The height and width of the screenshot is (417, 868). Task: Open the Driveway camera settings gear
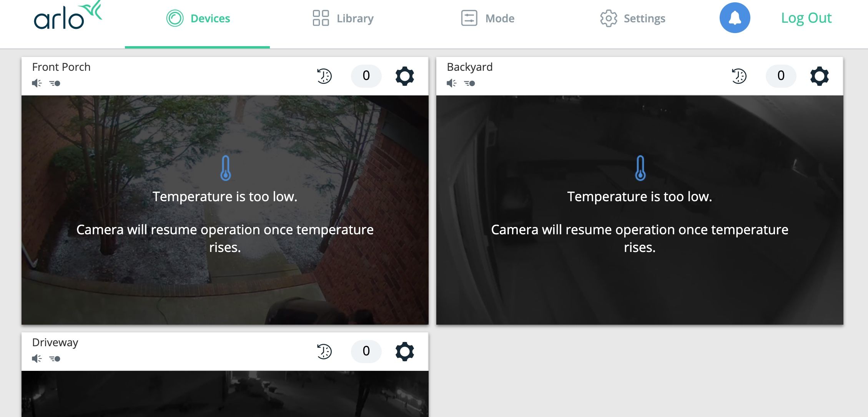pos(404,351)
